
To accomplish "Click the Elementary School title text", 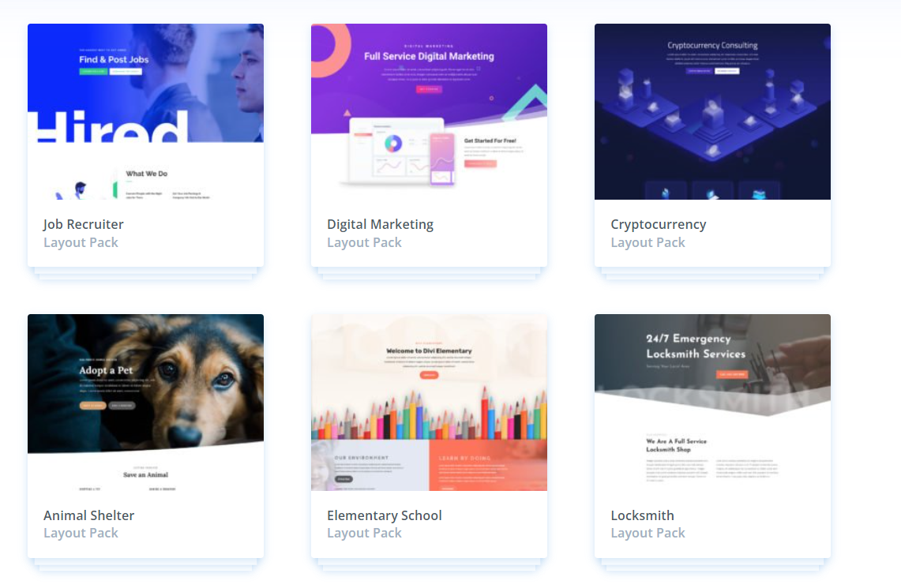I will tap(385, 515).
